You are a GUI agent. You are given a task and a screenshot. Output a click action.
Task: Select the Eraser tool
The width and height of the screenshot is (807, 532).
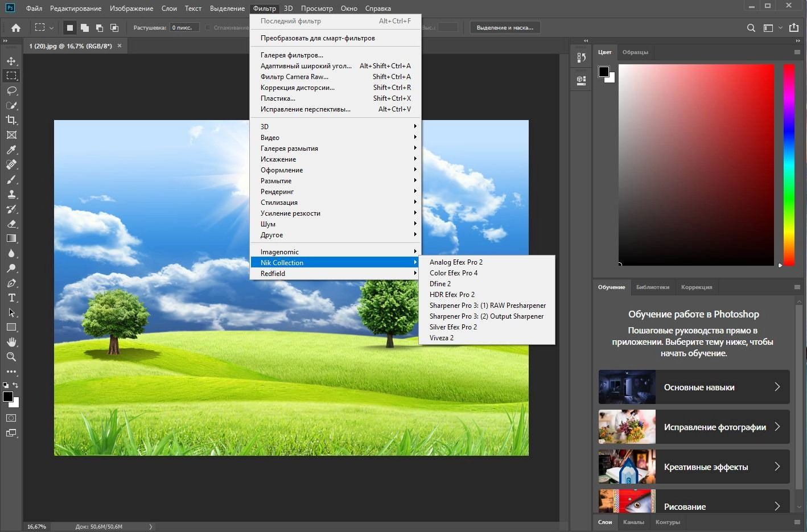click(11, 224)
